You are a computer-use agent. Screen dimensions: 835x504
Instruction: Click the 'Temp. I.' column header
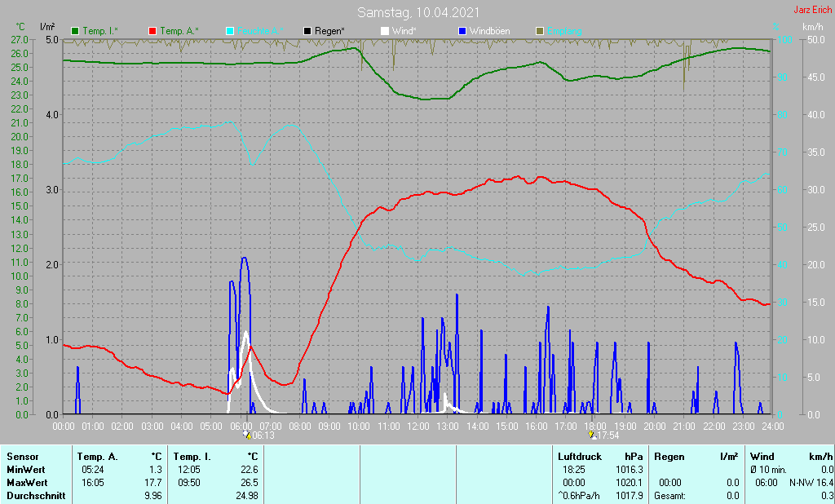click(x=192, y=457)
